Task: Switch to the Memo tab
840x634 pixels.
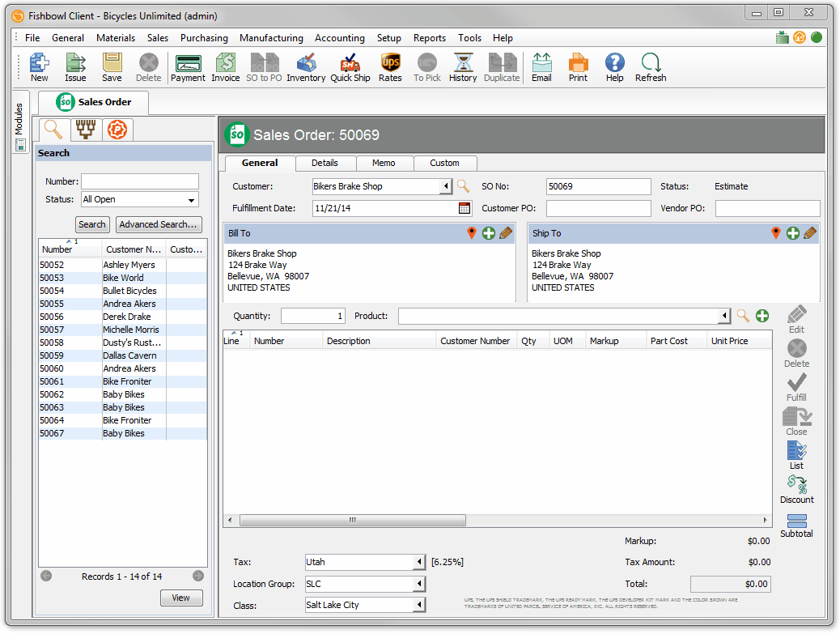Action: click(384, 163)
